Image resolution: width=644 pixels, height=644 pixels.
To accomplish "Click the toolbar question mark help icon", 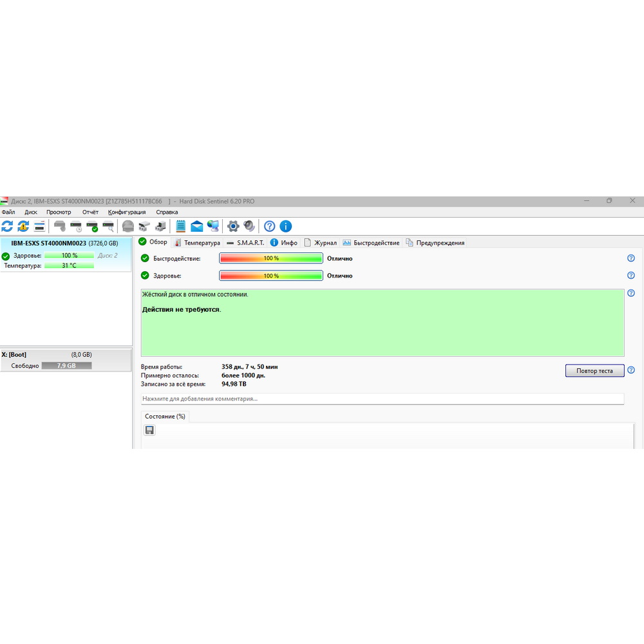I will pyautogui.click(x=269, y=226).
